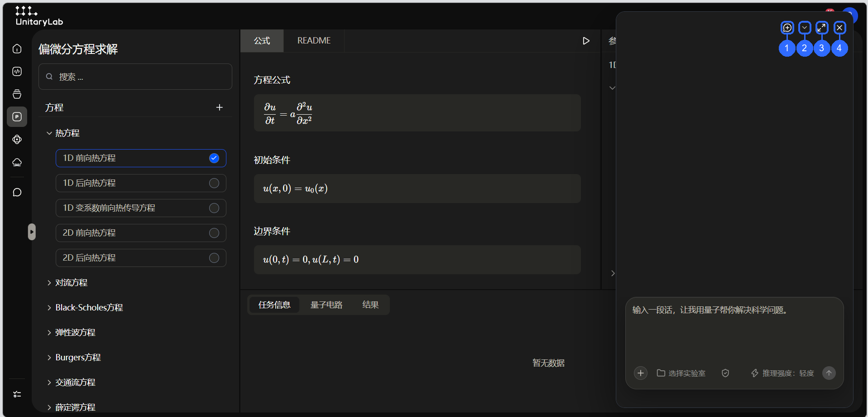Screen dimensions: 868x417
Task: Open the cloud sidebar icon
Action: (x=17, y=162)
